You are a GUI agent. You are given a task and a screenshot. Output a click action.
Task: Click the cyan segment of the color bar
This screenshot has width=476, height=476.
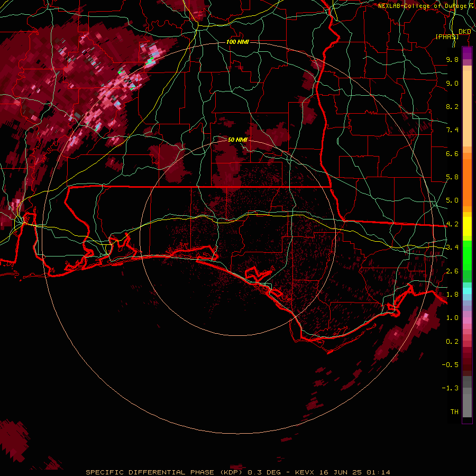coord(467,291)
